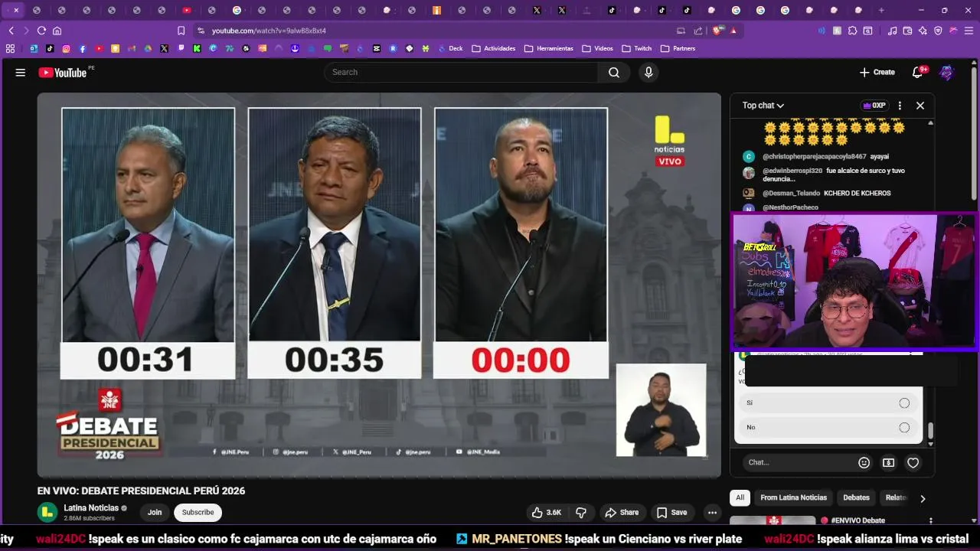
Task: Open the Create menu button
Action: [877, 72]
